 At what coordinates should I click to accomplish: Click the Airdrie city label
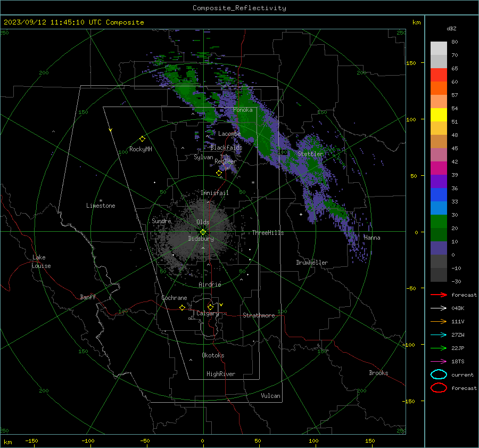point(210,284)
